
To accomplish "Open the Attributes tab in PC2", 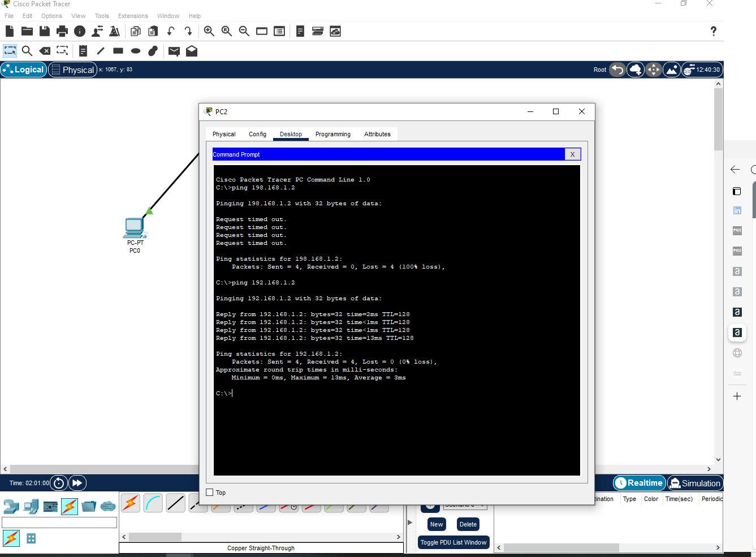I will [377, 134].
